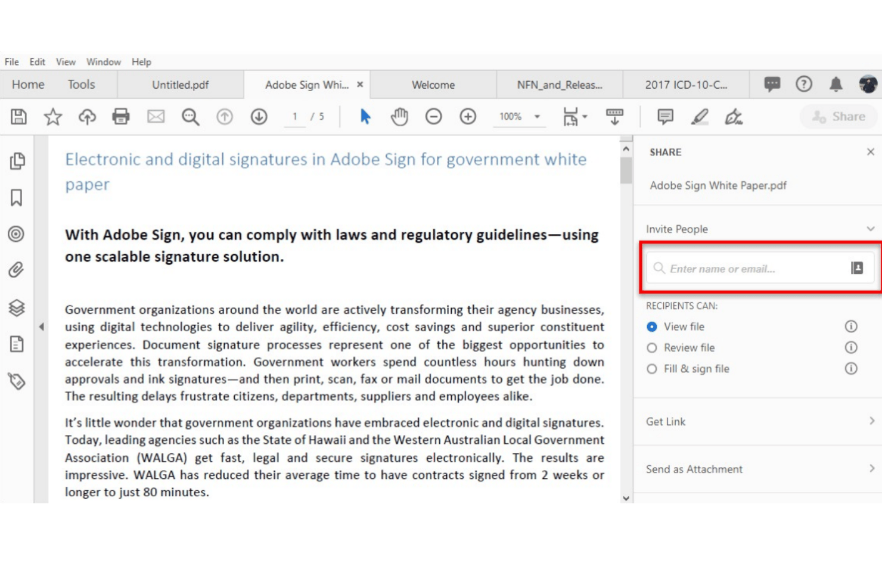
Task: Open the page fit options icon
Action: (x=574, y=117)
